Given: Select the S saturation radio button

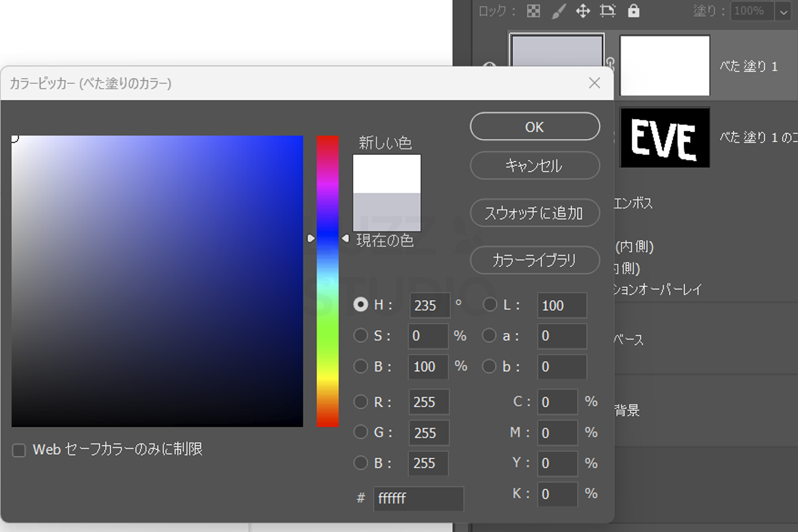Looking at the screenshot, I should click(360, 335).
